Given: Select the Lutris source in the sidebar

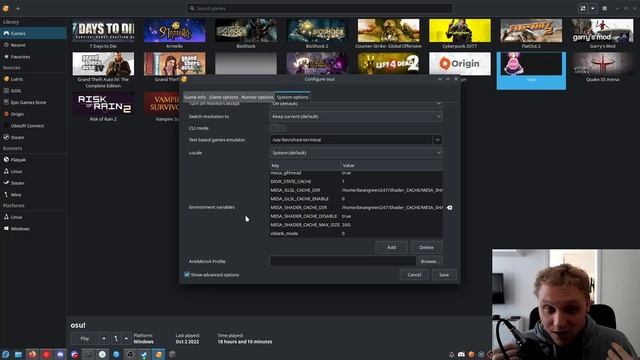Looking at the screenshot, I should (x=33, y=79).
